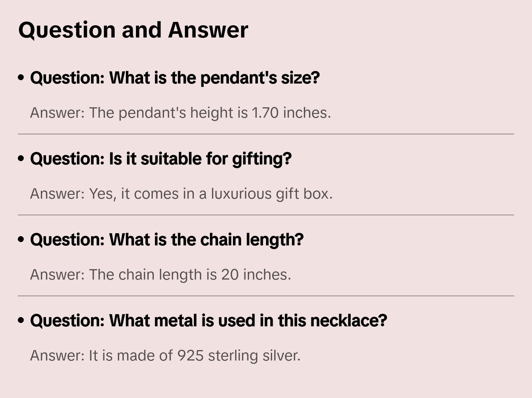Image resolution: width=532 pixels, height=398 pixels.
Task: Select the sterling silver answer text
Action: (x=165, y=355)
